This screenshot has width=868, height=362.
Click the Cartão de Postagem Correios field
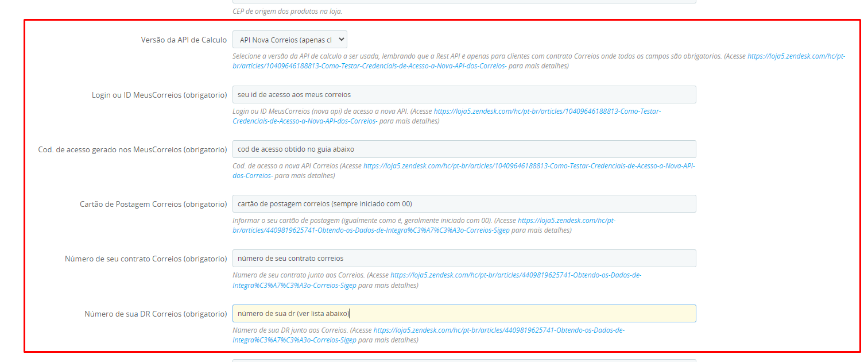click(464, 203)
